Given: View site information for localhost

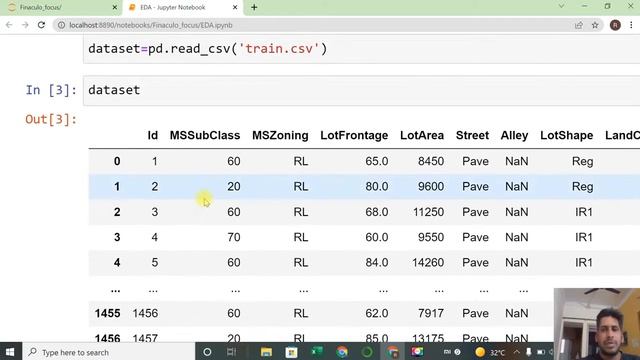Looking at the screenshot, I should point(61,25).
